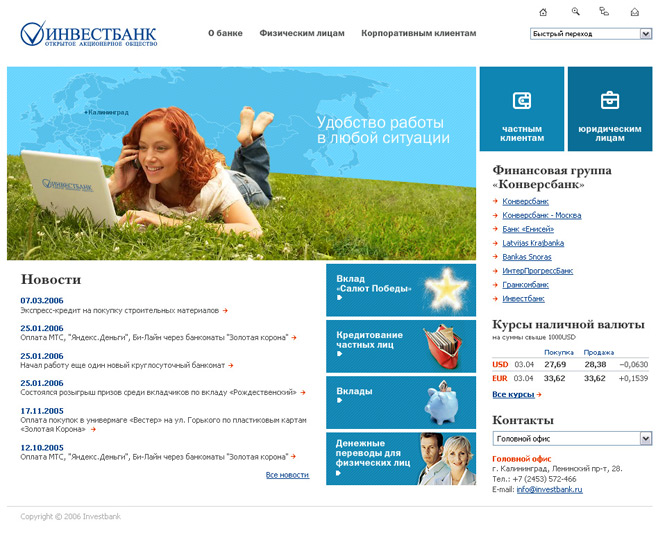Click the envelope contact icon

tap(634, 12)
